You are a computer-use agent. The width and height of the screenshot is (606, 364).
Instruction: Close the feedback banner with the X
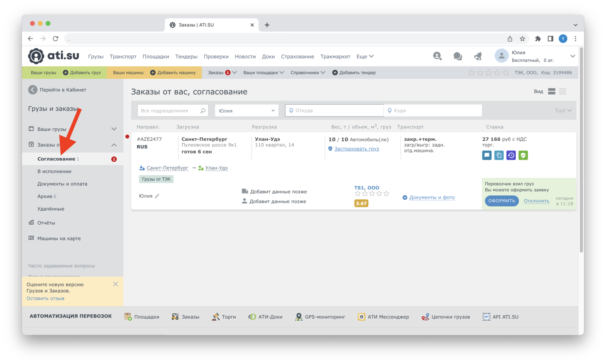click(115, 284)
